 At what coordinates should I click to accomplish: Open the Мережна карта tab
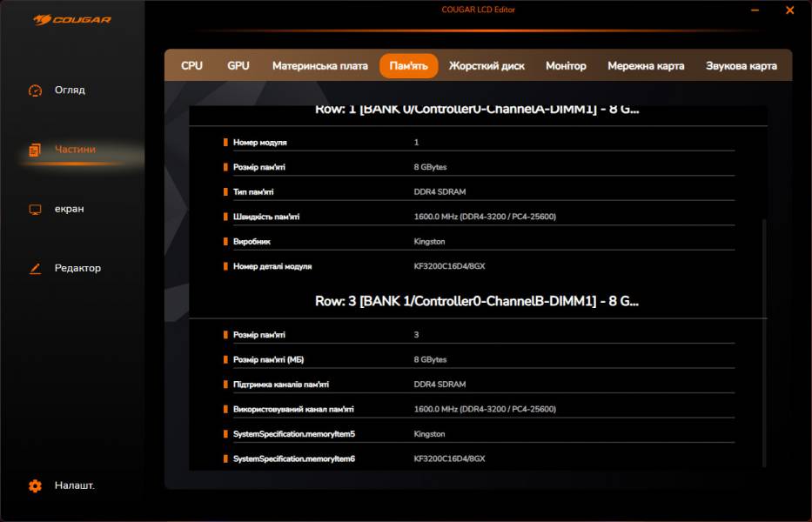point(646,66)
